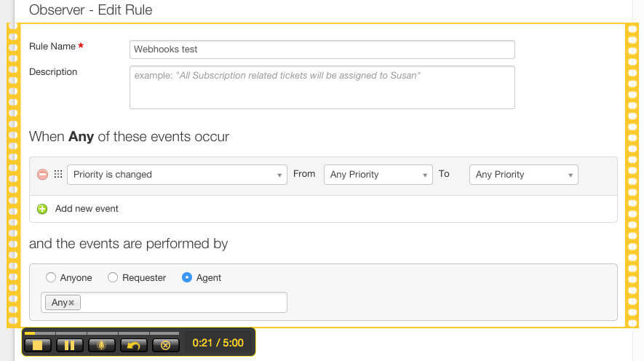Open the Priority is changed dropdown
Image resolution: width=644 pixels, height=361 pixels.
pos(177,175)
